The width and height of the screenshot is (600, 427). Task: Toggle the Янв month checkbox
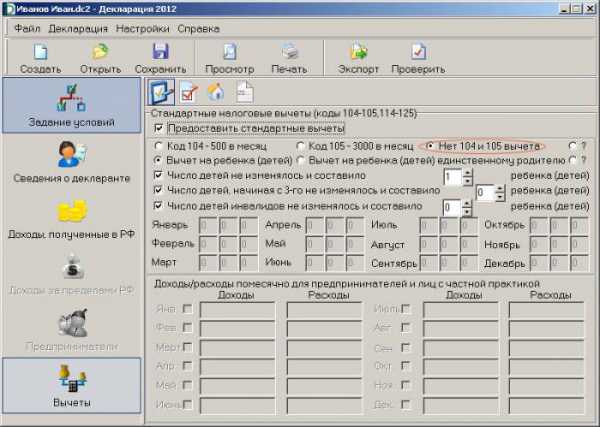[188, 308]
